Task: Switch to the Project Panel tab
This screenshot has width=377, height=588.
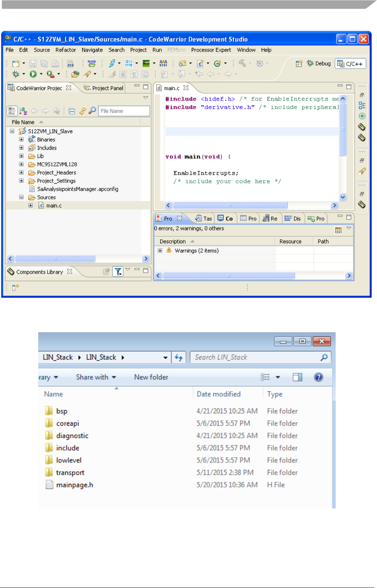Action: tap(104, 88)
